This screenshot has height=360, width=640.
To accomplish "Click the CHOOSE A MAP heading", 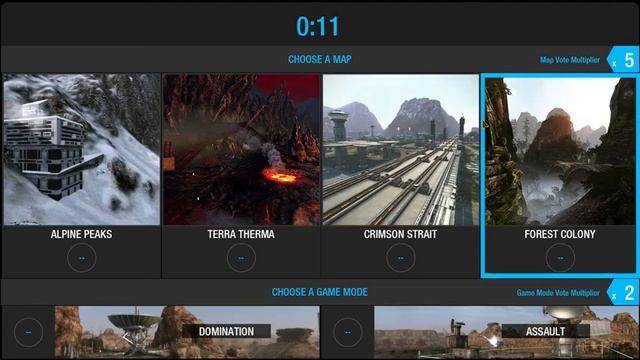I will (320, 60).
